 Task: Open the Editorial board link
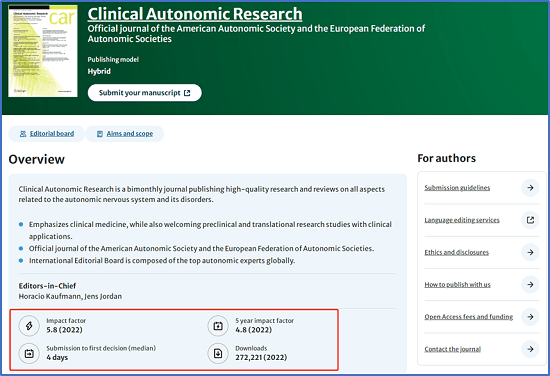click(x=52, y=134)
